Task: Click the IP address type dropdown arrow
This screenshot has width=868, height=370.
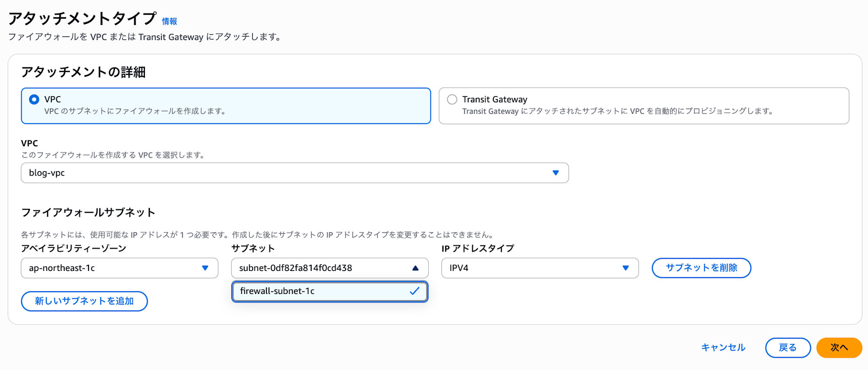Action: (x=625, y=268)
